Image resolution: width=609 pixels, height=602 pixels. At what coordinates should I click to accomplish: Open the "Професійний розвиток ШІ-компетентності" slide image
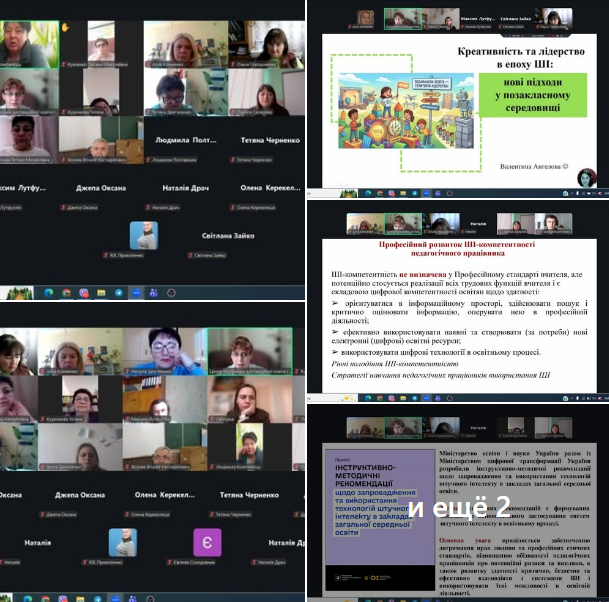click(x=457, y=301)
